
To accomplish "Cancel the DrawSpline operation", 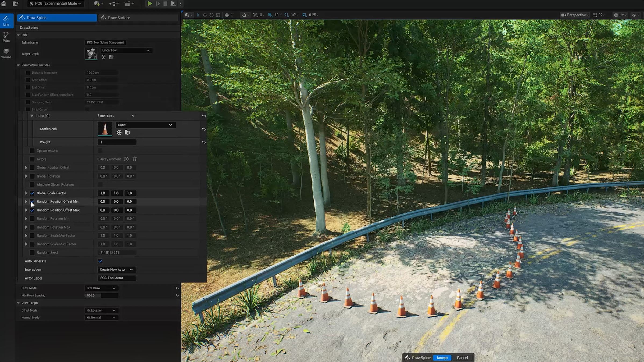I will [x=462, y=357].
